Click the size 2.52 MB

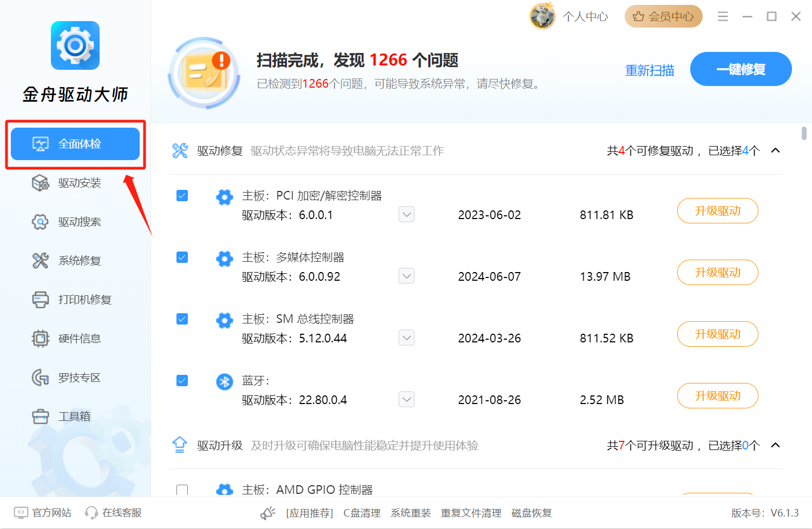pyautogui.click(x=602, y=400)
